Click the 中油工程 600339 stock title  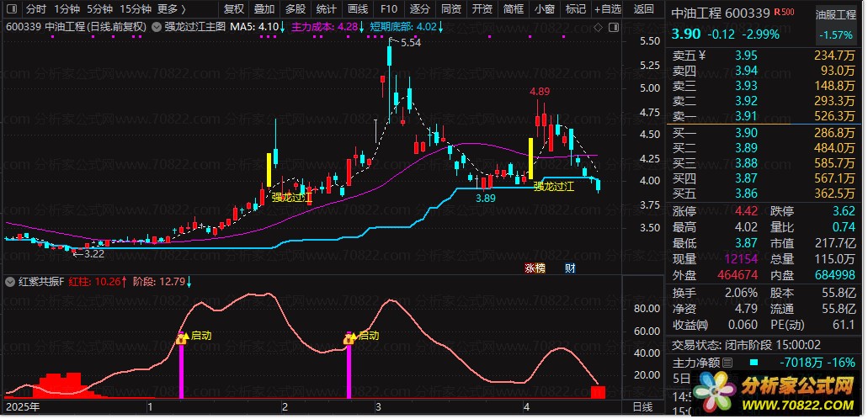721,13
